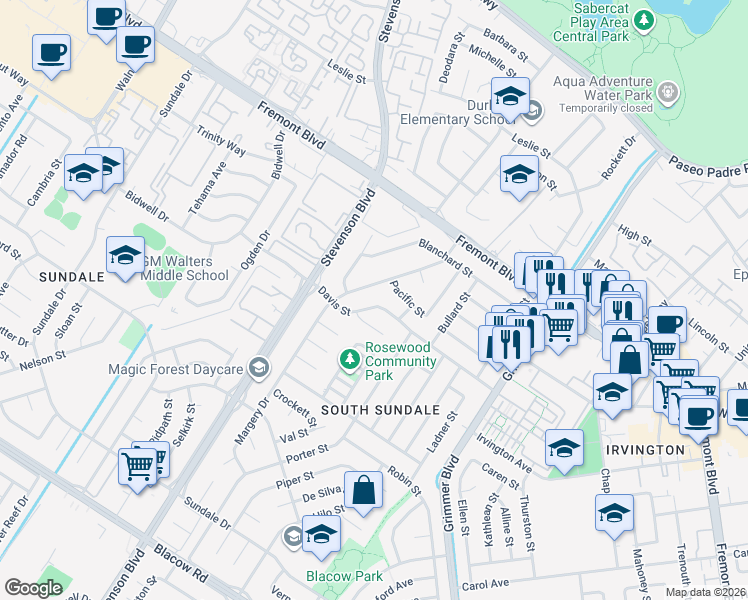Click the coffee cup marker above Irvington label
The width and height of the screenshot is (748, 600).
tap(698, 418)
